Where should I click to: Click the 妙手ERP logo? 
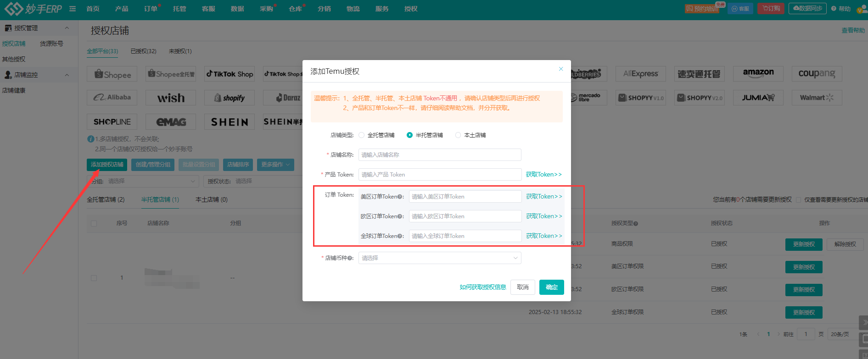click(33, 9)
